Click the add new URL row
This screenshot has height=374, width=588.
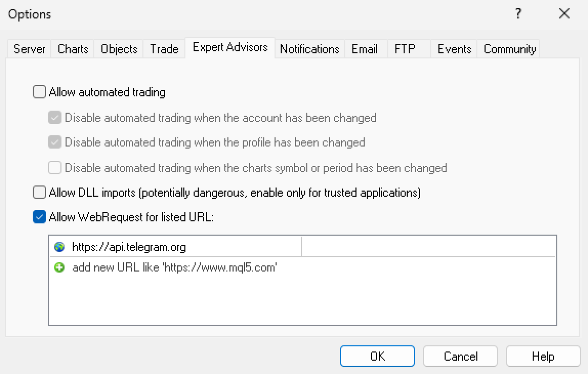click(x=174, y=267)
